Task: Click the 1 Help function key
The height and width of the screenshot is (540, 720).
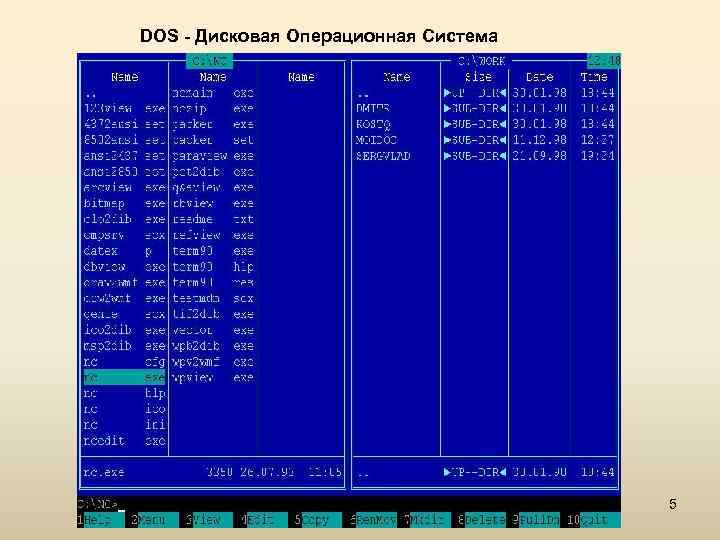Action: pyautogui.click(x=101, y=520)
